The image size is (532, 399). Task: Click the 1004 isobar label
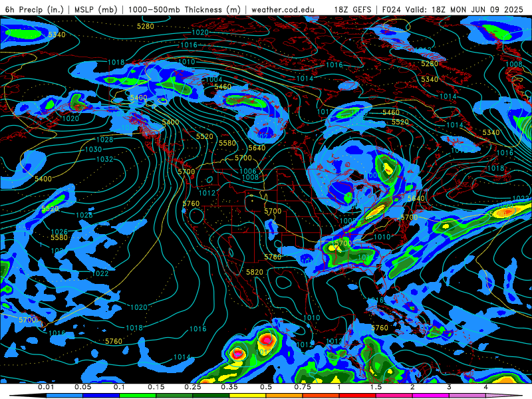tap(214, 79)
